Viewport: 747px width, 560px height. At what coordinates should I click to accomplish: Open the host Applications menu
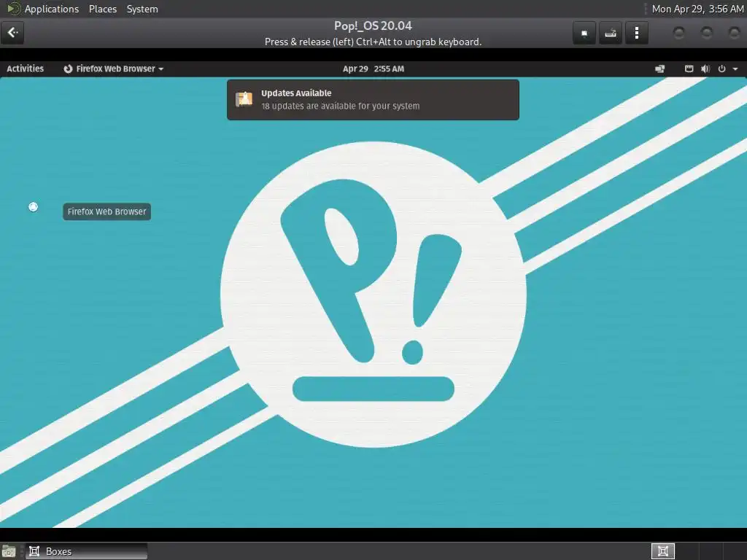pyautogui.click(x=52, y=9)
